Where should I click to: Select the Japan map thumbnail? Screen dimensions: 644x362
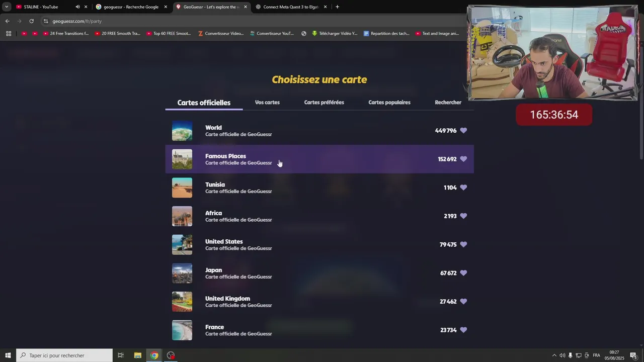tap(182, 273)
